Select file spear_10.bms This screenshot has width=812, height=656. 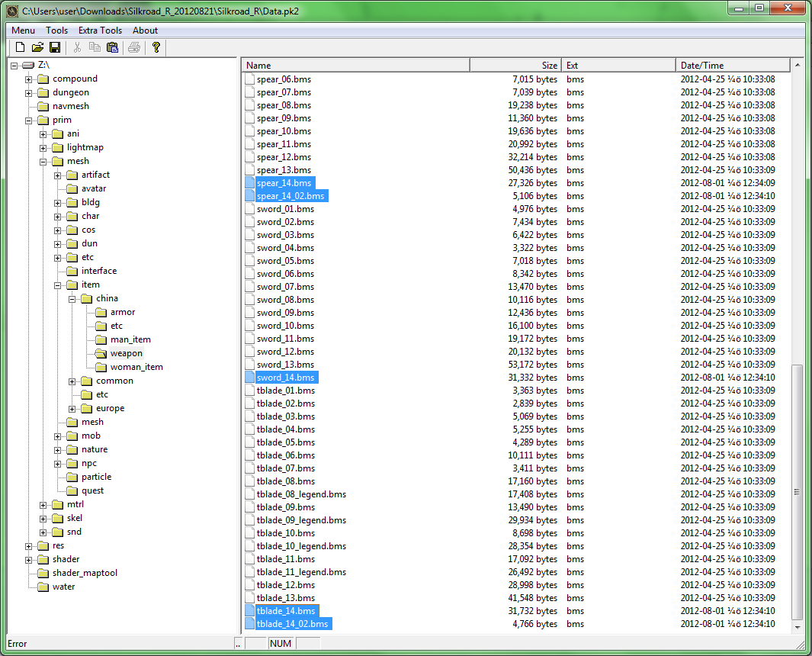(284, 131)
